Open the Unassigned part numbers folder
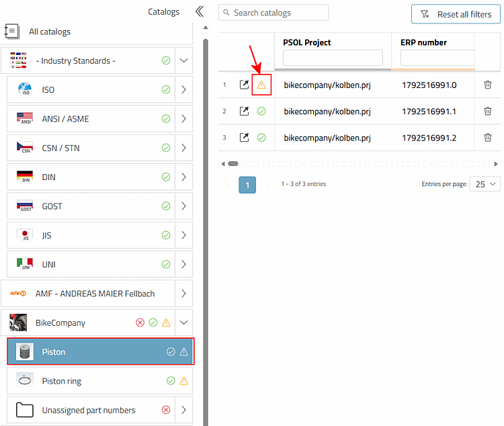This screenshot has height=426, width=504. pos(25,410)
